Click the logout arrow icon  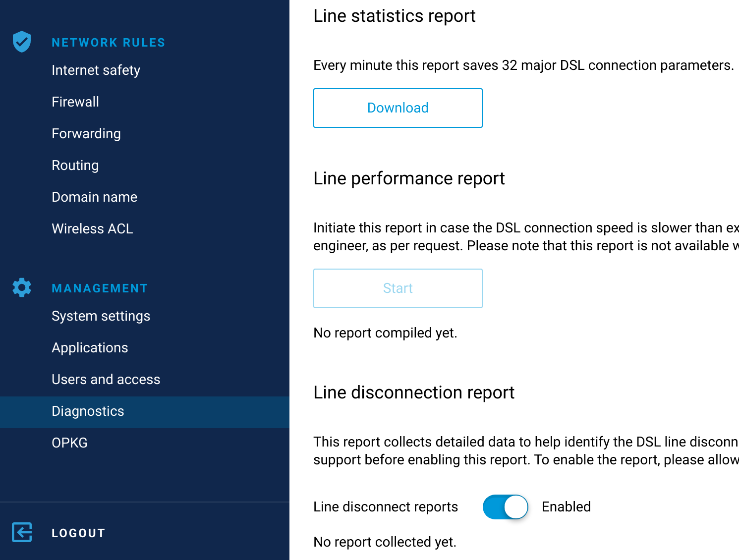[x=22, y=532]
